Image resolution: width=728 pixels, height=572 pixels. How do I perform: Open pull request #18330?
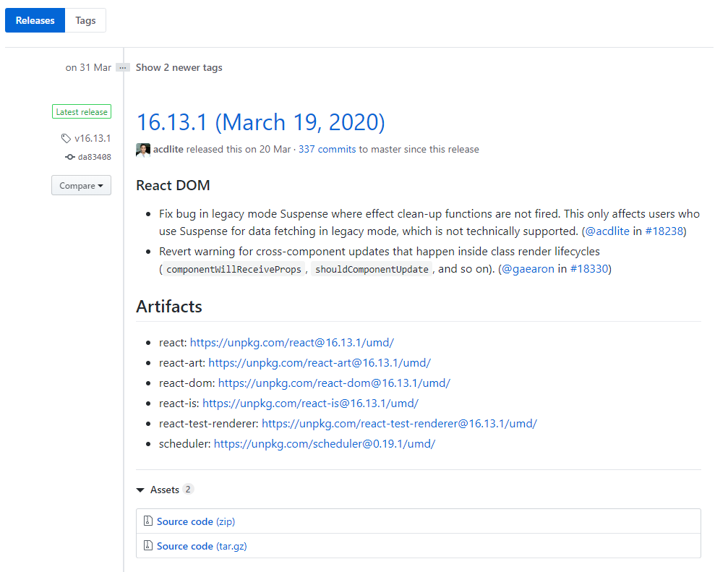(588, 269)
